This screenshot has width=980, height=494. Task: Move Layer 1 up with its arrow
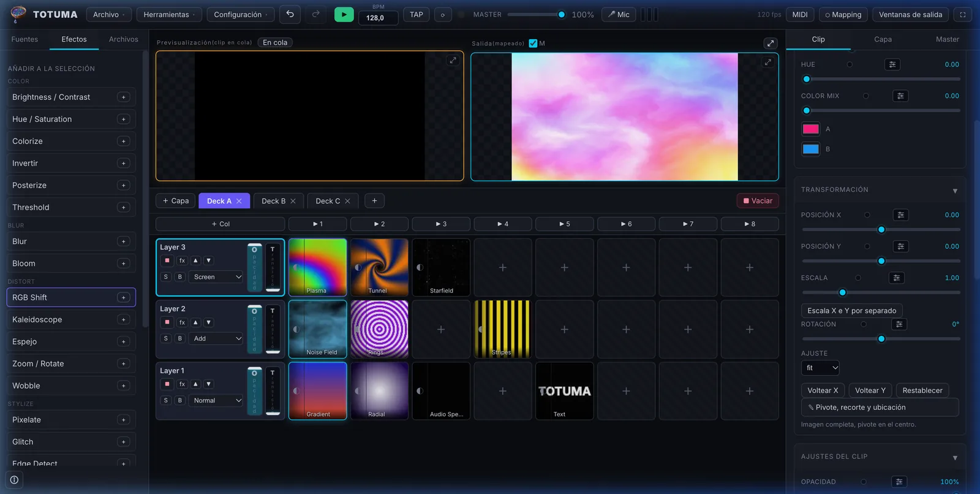point(195,384)
